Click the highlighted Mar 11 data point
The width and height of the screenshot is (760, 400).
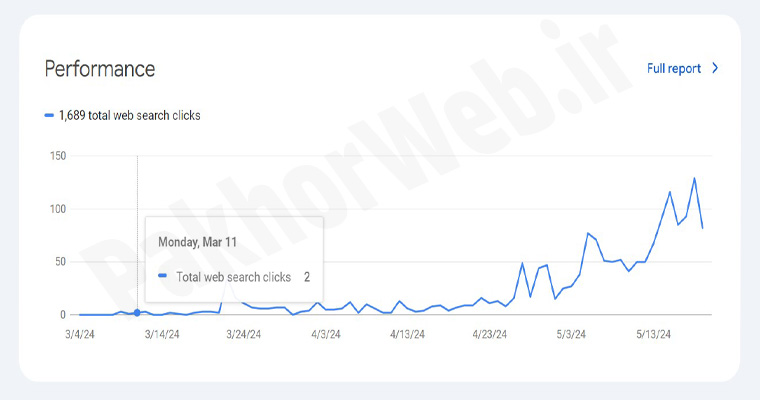click(x=137, y=313)
